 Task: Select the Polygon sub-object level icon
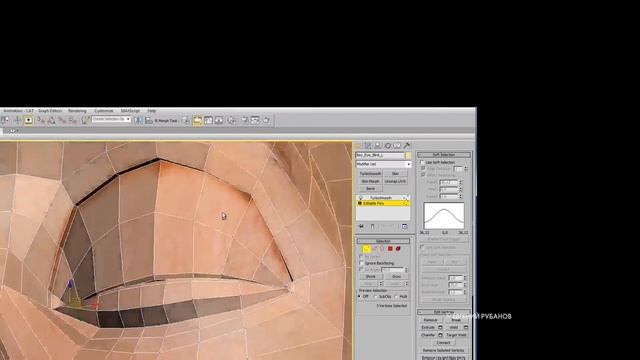pos(390,249)
